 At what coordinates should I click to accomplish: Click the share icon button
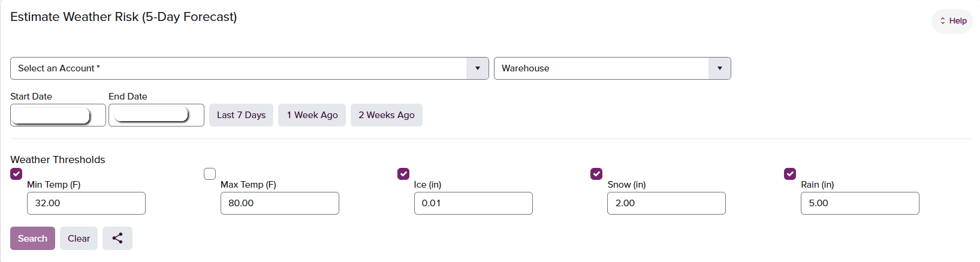[x=117, y=238]
